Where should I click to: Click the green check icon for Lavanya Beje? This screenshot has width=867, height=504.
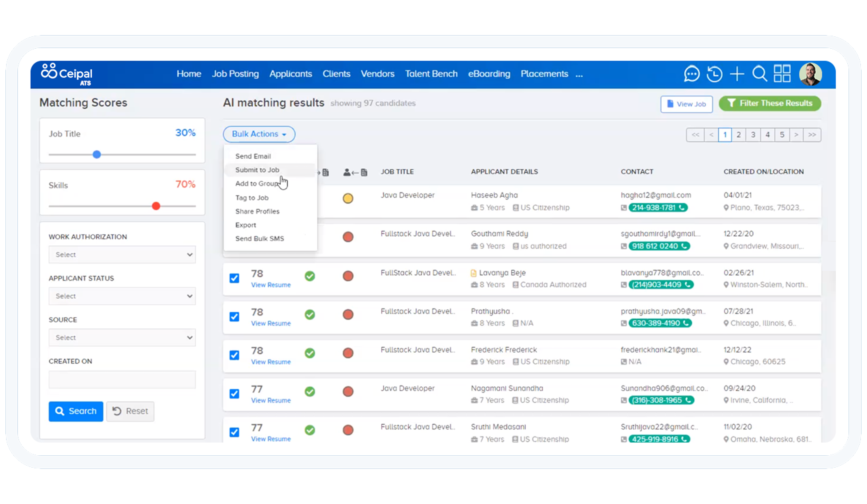pyautogui.click(x=310, y=276)
